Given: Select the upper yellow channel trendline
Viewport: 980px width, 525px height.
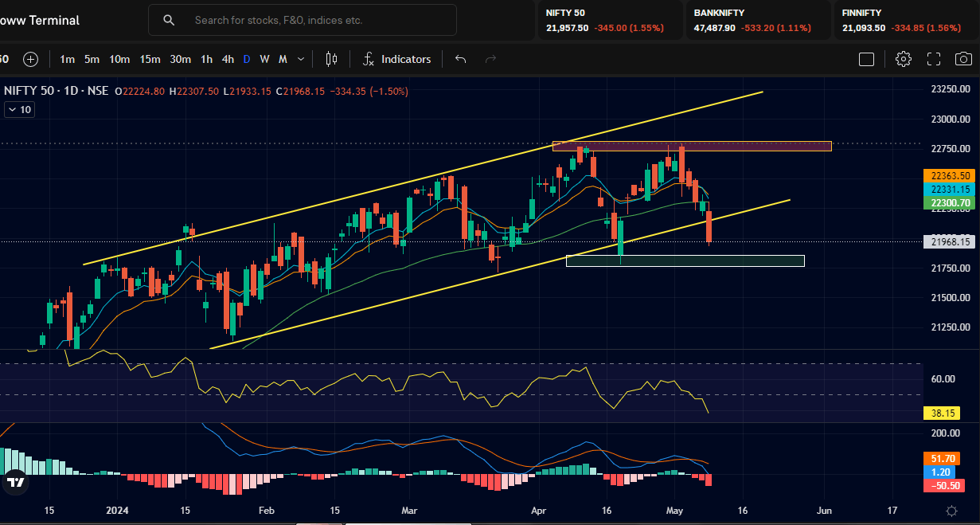Looking at the screenshot, I should (x=424, y=178).
